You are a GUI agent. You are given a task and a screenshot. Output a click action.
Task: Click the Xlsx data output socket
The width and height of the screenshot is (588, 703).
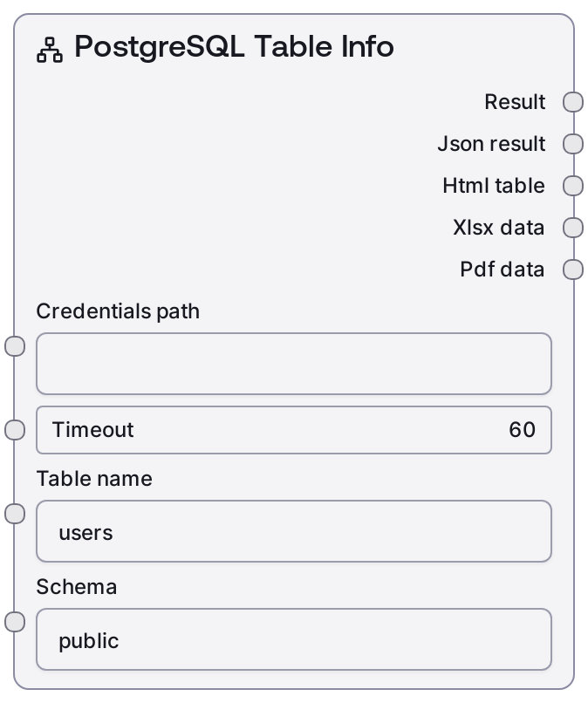[x=572, y=228]
